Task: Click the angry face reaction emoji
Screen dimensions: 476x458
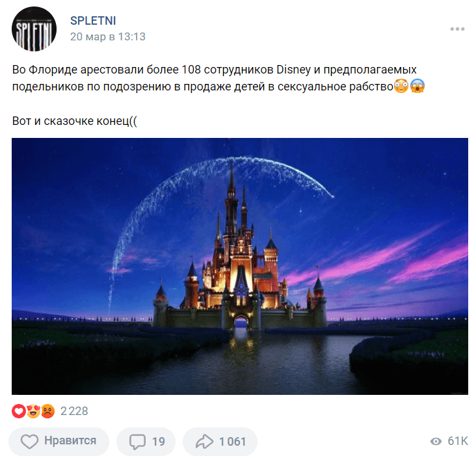Action: pos(47,411)
